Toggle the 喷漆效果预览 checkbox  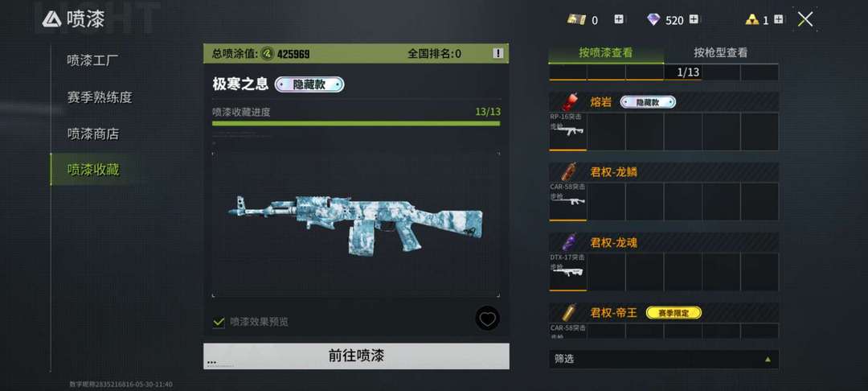[x=219, y=322]
